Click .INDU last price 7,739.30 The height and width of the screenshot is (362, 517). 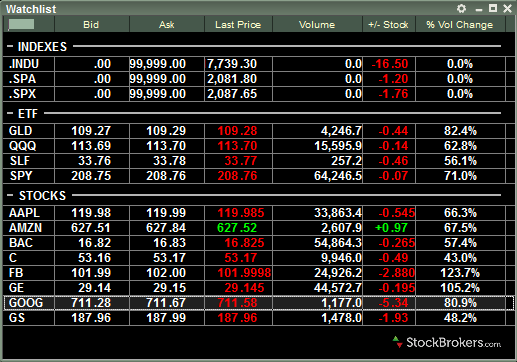coord(232,64)
